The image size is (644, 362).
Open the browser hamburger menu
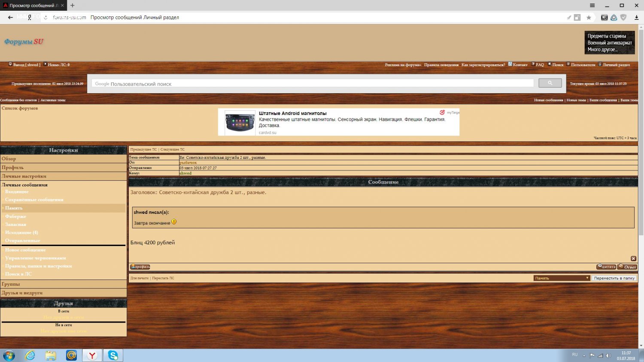tap(592, 6)
